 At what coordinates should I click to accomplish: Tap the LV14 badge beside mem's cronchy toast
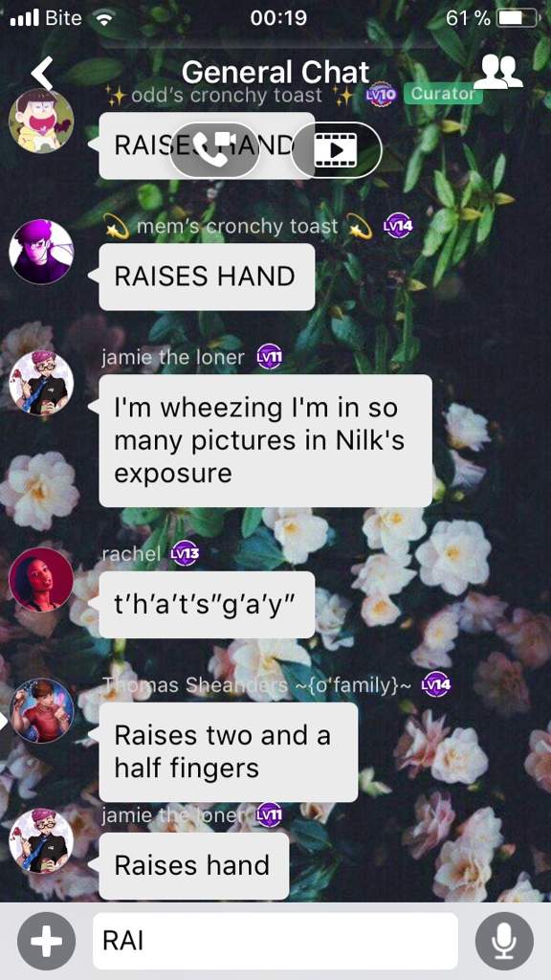click(398, 226)
